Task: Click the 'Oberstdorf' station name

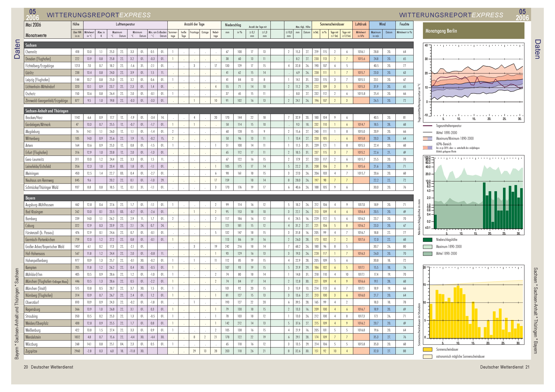Action: [x=32, y=302]
